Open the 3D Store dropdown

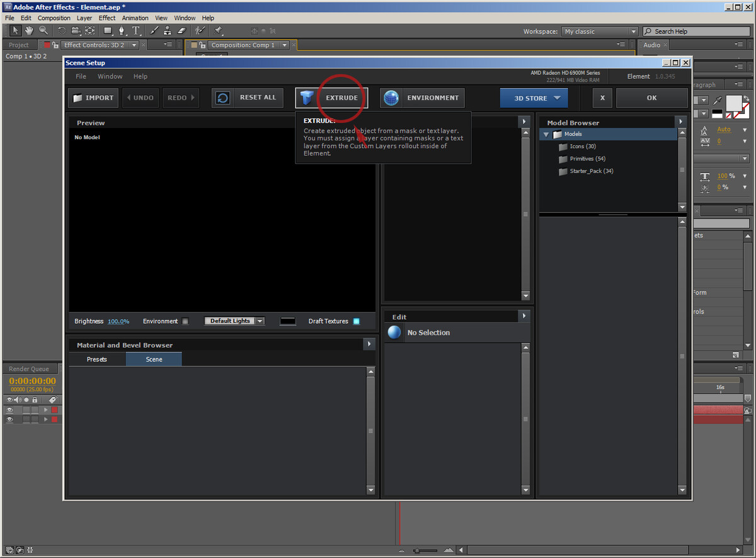tap(534, 98)
